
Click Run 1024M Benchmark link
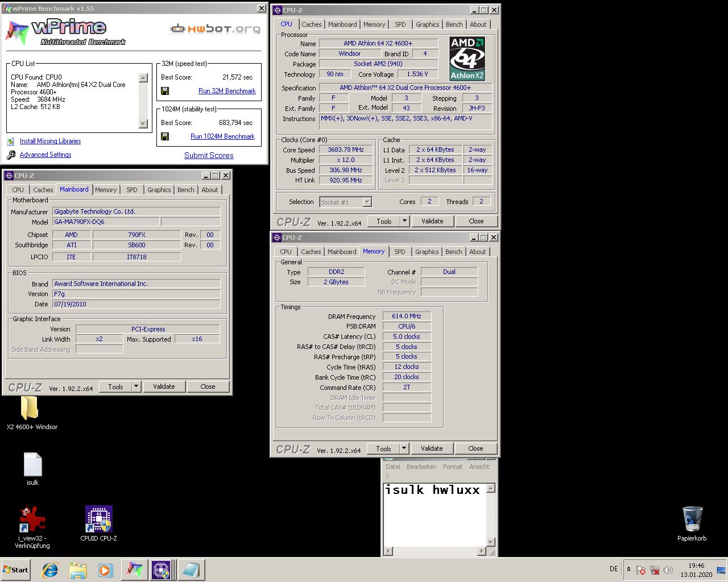tap(222, 136)
